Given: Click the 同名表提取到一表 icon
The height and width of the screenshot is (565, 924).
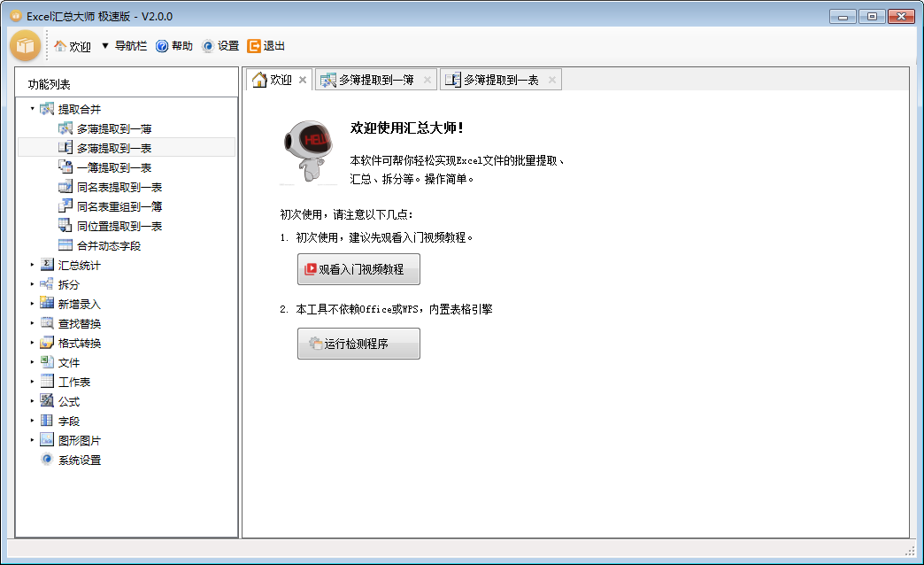Looking at the screenshot, I should coord(66,186).
